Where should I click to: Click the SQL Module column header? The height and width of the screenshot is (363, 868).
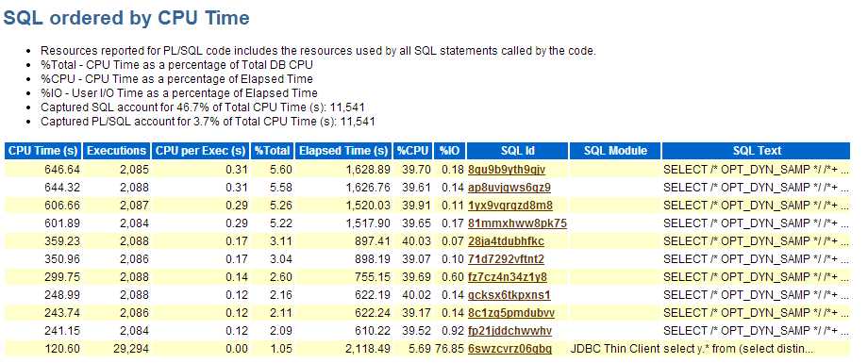615,151
